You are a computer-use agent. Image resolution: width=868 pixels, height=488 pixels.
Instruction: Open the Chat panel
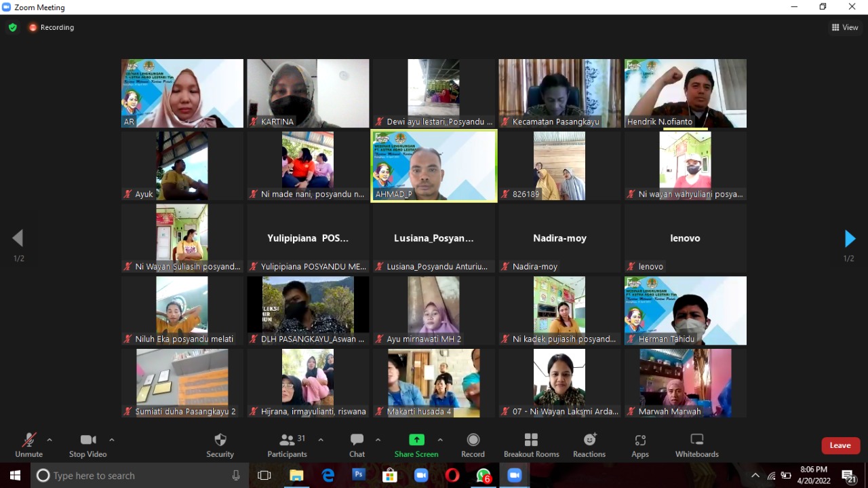click(x=357, y=445)
